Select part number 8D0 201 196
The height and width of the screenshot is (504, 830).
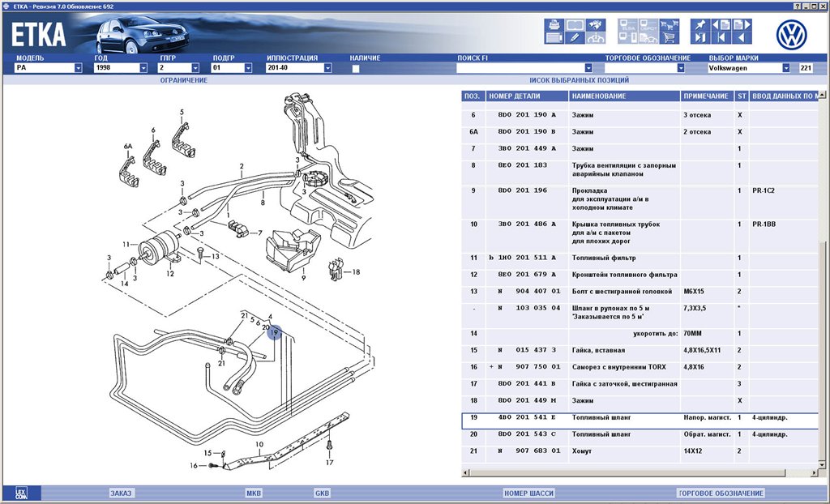[x=523, y=190]
